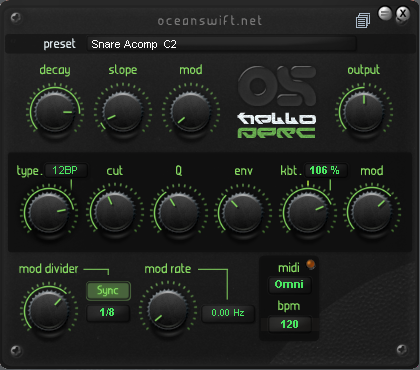Open the filter type 12BP selector
The image size is (420, 370).
pos(66,170)
